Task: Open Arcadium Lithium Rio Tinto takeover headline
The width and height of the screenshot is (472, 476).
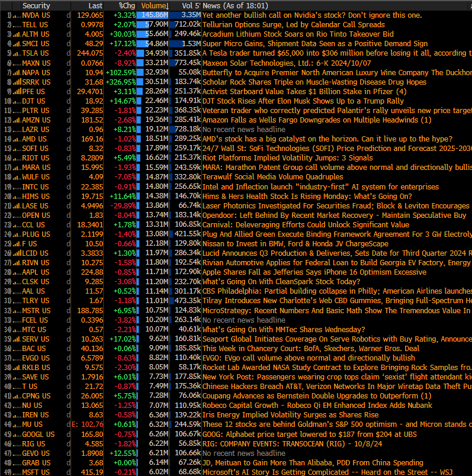Action: 298,34
